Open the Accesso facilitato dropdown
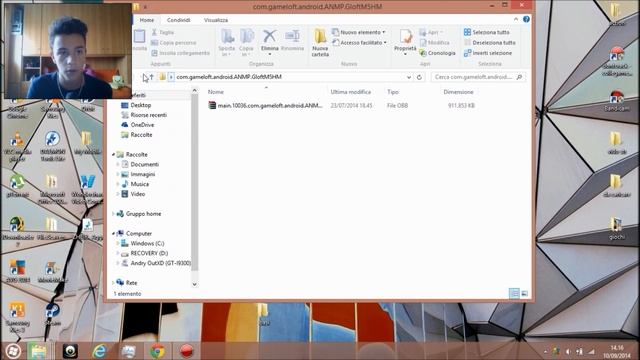 tap(360, 42)
